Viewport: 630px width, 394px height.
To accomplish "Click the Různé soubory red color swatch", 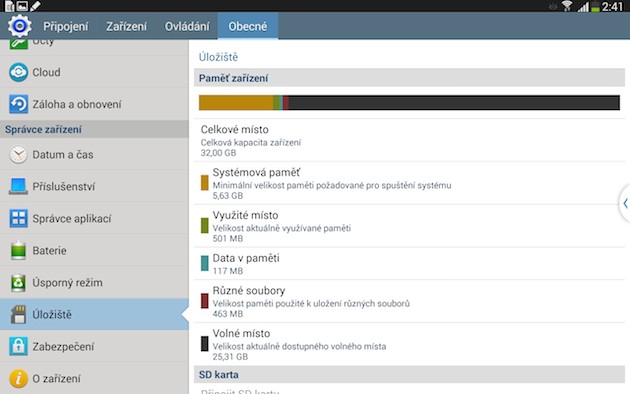I will (205, 301).
